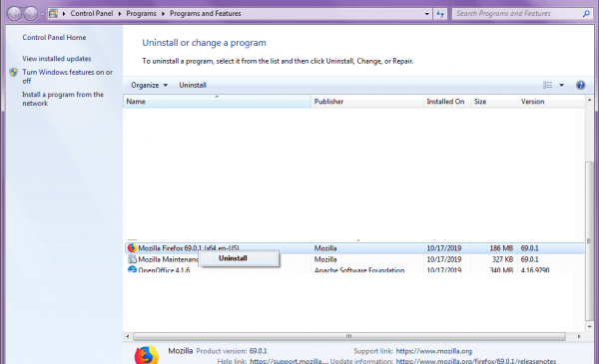Viewport: 599px width, 364px height.
Task: Click the OpenOffice icon in list
Action: coord(132,269)
